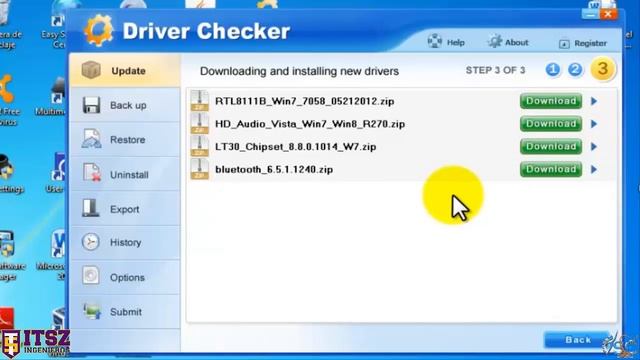Close the Driver Checker window
This screenshot has height=360, width=640.
(x=609, y=15)
